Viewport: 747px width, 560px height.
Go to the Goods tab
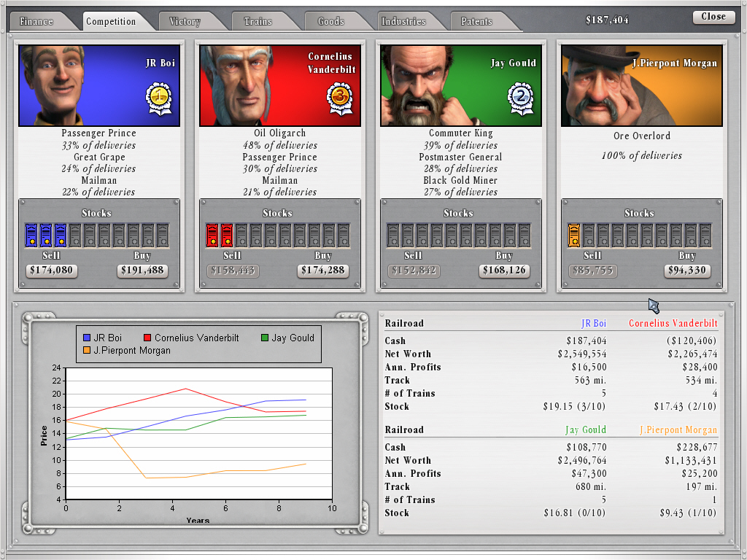coord(330,21)
